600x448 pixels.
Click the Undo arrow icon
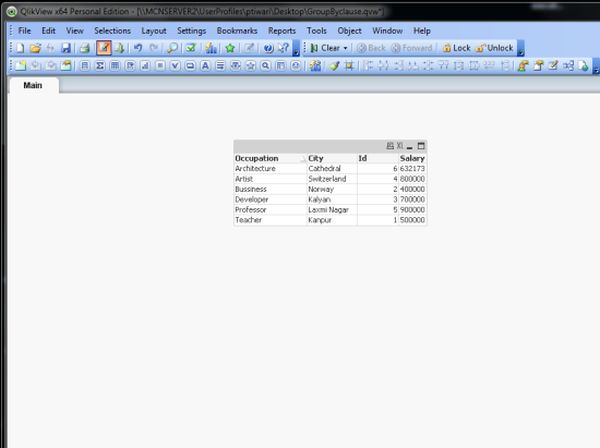pos(138,48)
